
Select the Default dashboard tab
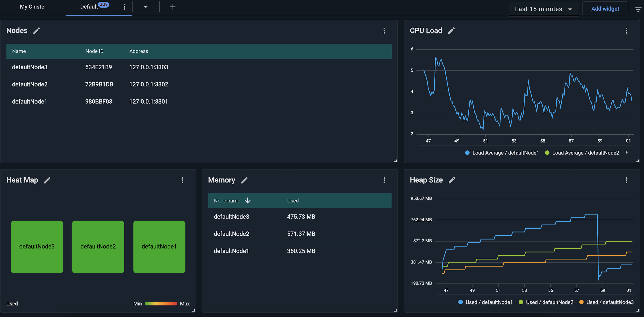pyautogui.click(x=89, y=7)
